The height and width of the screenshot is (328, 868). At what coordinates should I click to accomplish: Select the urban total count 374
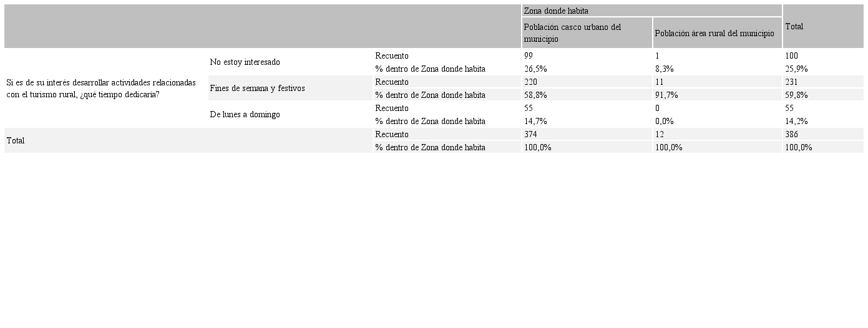click(x=531, y=134)
